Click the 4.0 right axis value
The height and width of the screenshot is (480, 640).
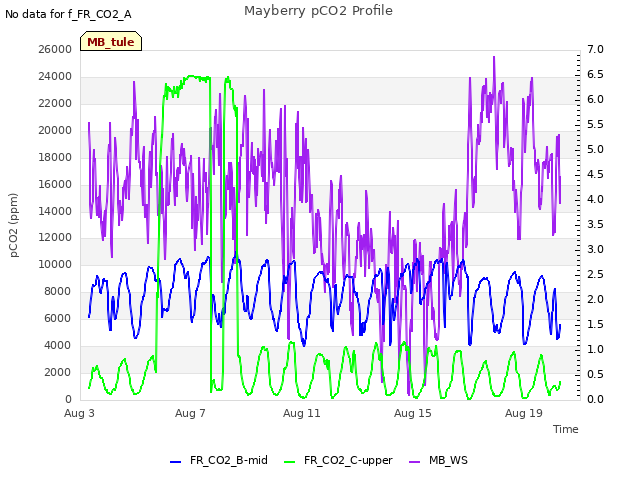tap(595, 199)
